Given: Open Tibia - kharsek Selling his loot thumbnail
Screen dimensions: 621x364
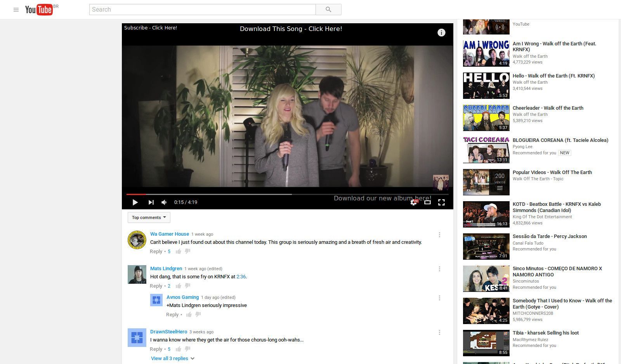Looking at the screenshot, I should (486, 343).
